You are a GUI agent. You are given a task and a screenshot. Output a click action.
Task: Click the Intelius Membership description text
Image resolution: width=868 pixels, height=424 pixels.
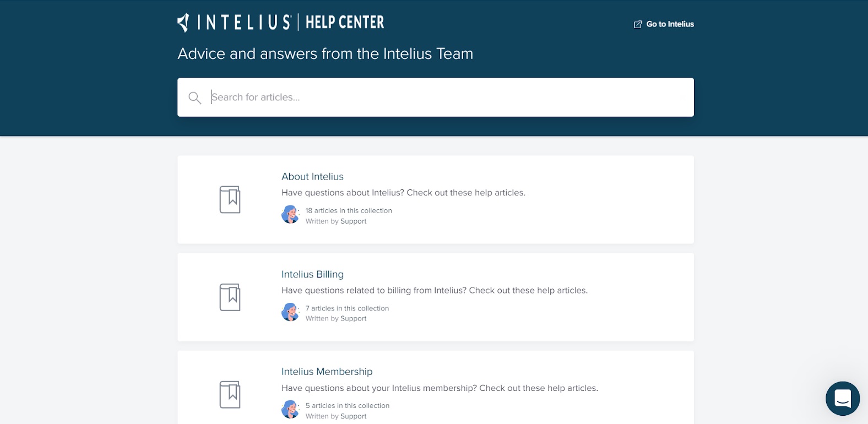point(440,388)
